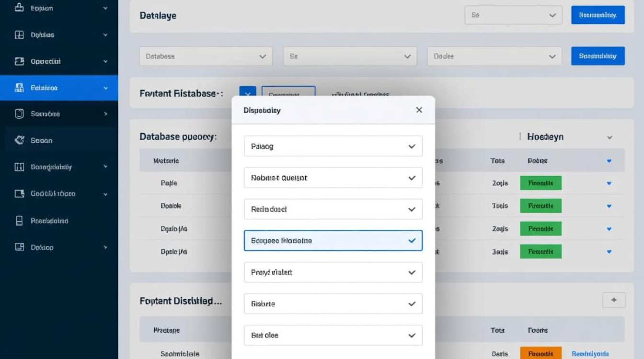The width and height of the screenshot is (644, 359).
Task: Click the Roaobdoied sidebar icon
Action: tap(19, 221)
